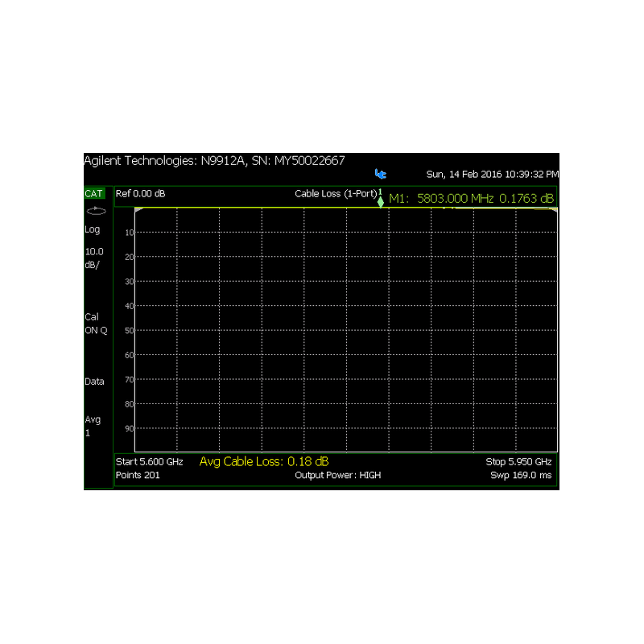This screenshot has height=644, width=644.
Task: Click the Avg 1 indicator
Action: 93,426
